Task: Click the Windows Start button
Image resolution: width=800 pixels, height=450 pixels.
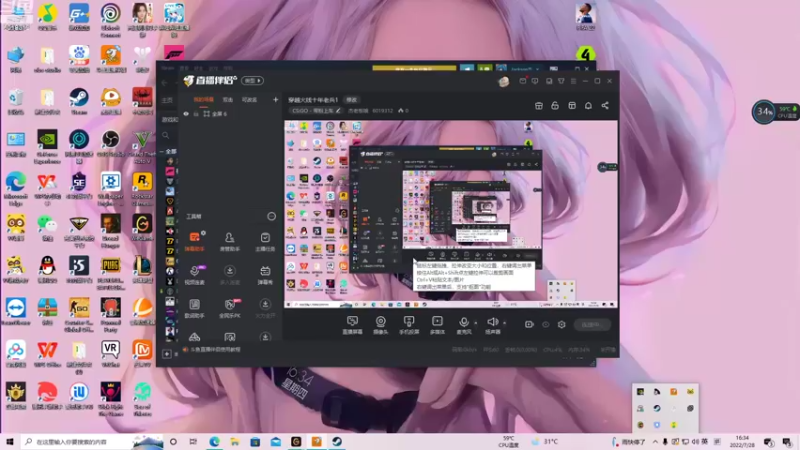Action: click(x=10, y=441)
